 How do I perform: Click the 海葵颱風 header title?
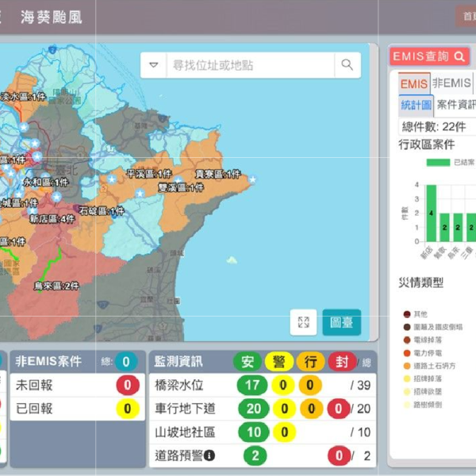(x=52, y=17)
